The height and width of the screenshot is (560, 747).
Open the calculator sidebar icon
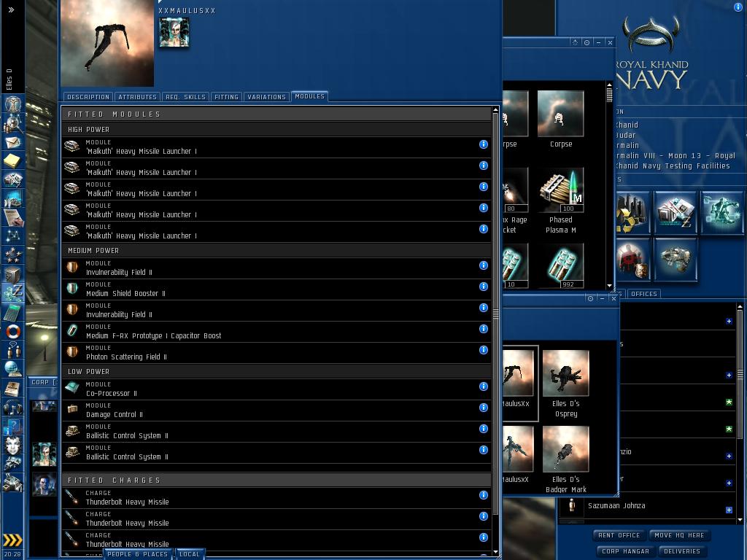(x=12, y=313)
